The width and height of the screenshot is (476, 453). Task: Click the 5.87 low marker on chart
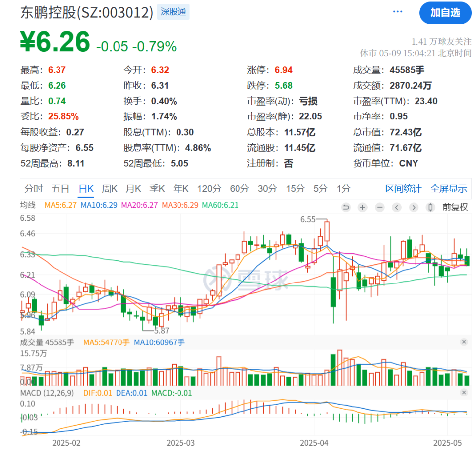(x=162, y=331)
